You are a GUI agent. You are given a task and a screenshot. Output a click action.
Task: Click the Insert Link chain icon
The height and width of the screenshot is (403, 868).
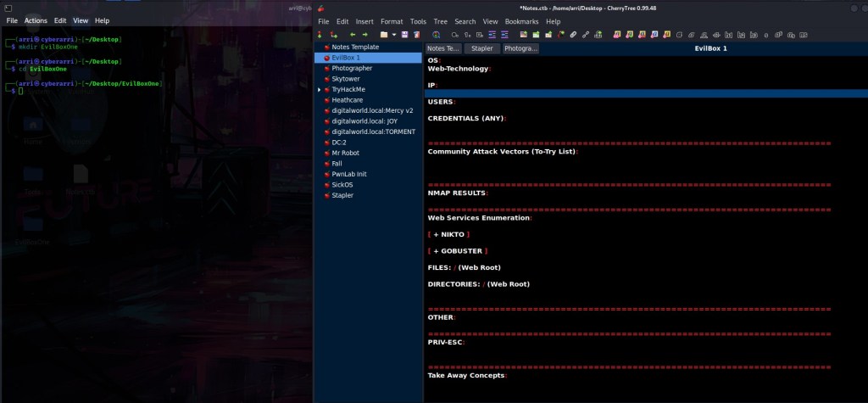[574, 35]
